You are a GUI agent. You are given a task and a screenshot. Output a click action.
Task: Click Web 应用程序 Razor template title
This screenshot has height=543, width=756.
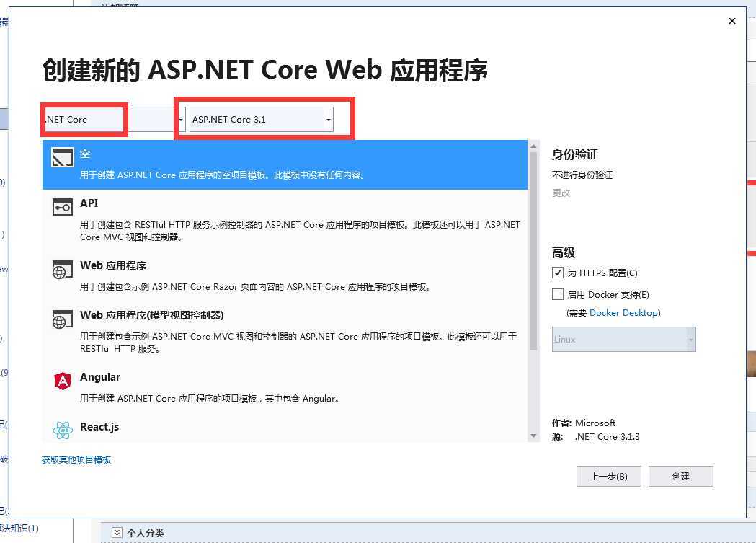(x=113, y=265)
